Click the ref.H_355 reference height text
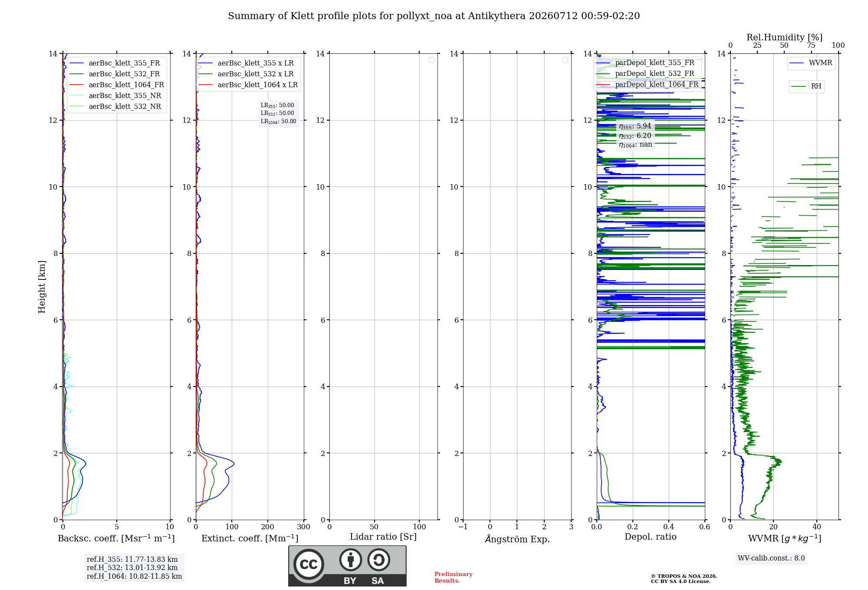Image resolution: width=868 pixels, height=590 pixels. click(x=132, y=560)
